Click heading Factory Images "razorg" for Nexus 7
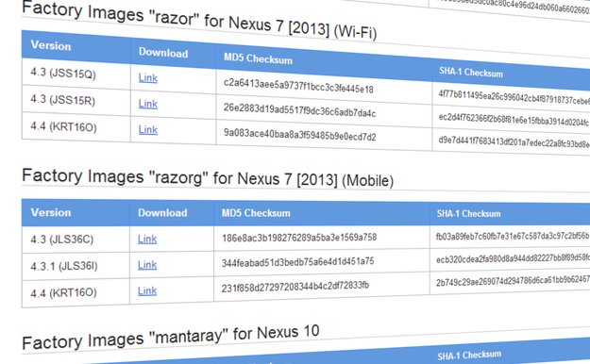 pos(208,178)
